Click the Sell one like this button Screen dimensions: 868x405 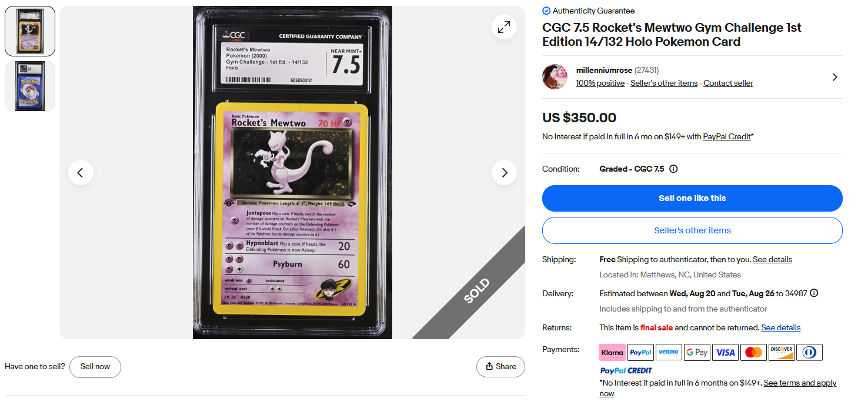[692, 198]
